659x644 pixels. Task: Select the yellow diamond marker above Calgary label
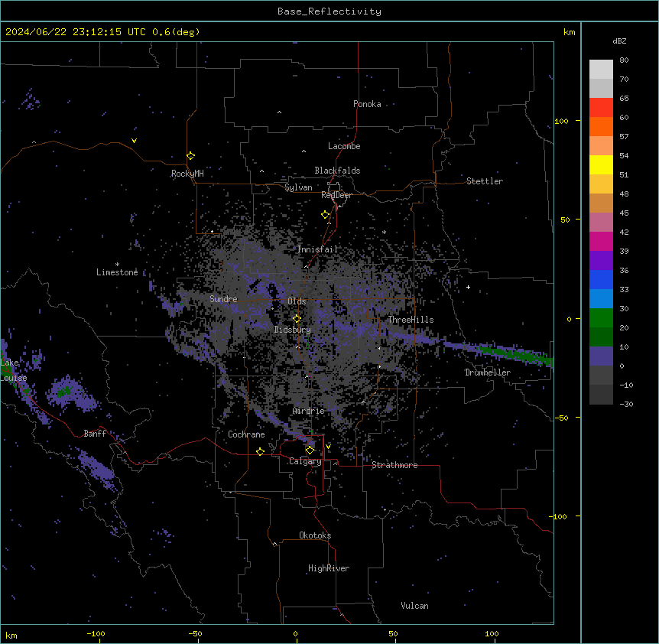tap(310, 450)
